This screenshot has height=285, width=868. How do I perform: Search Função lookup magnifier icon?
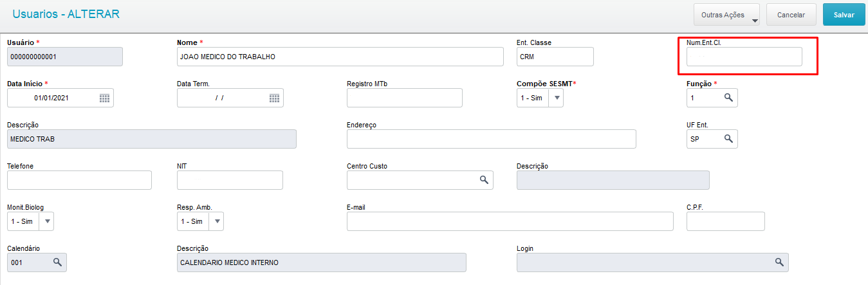(728, 98)
